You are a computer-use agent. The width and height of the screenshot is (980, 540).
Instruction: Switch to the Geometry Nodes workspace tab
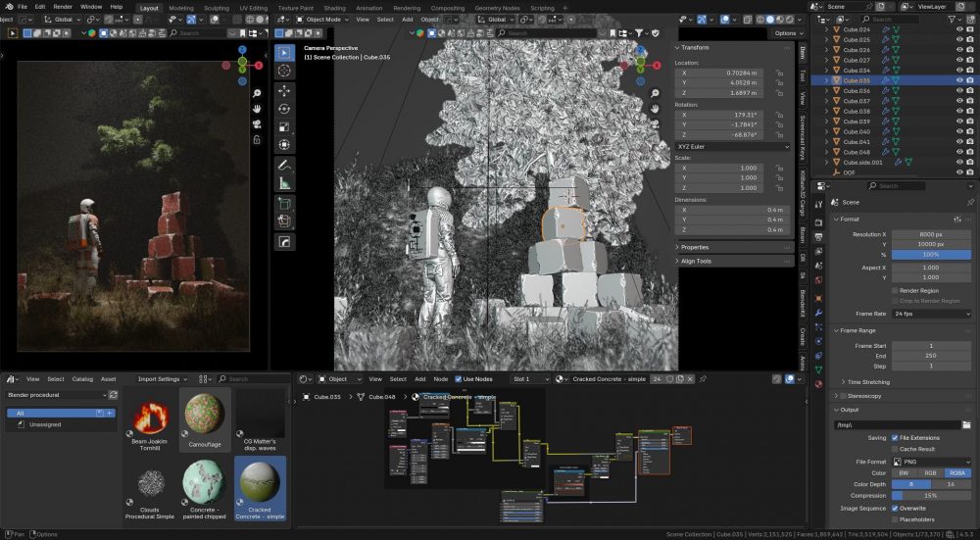(x=498, y=8)
